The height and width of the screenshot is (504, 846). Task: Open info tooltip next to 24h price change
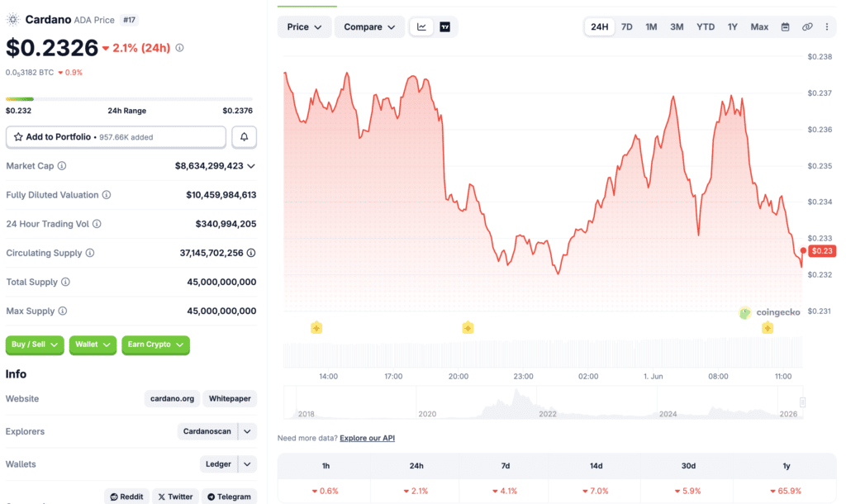coord(179,48)
